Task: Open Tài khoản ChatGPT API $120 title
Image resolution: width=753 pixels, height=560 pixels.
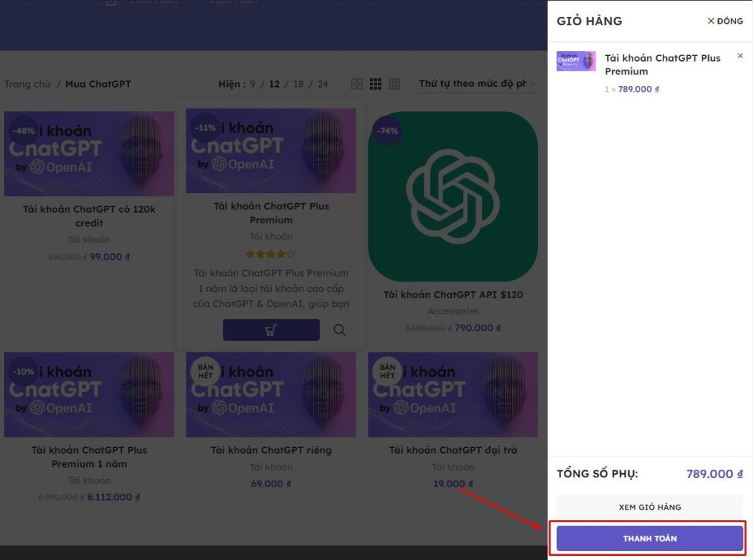Action: (453, 295)
